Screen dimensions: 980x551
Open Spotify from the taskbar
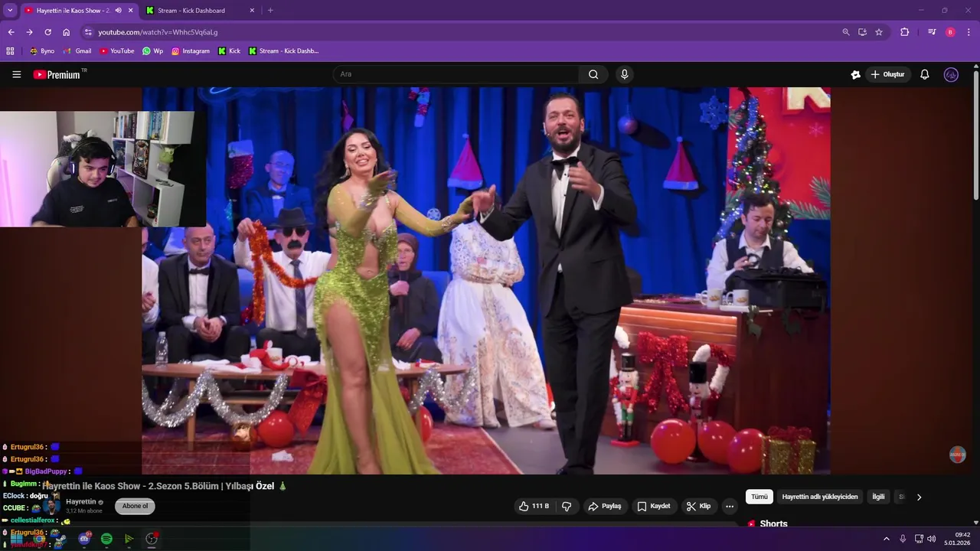(106, 539)
